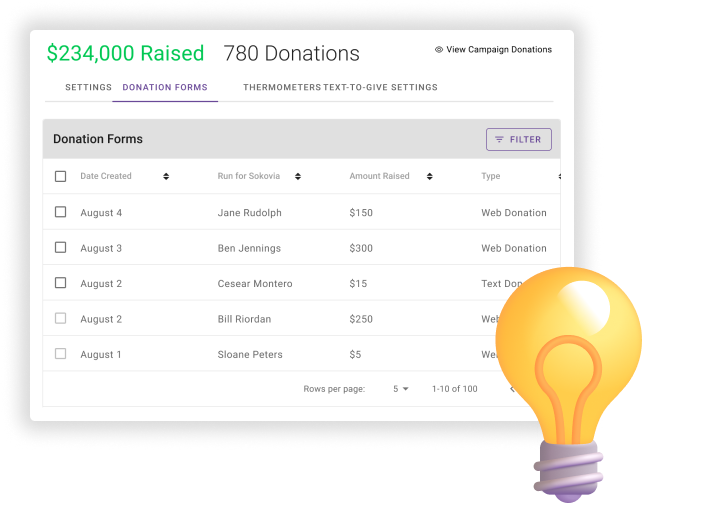The height and width of the screenshot is (521, 705).
Task: Sort by Date Created arrows
Action: pos(166,176)
